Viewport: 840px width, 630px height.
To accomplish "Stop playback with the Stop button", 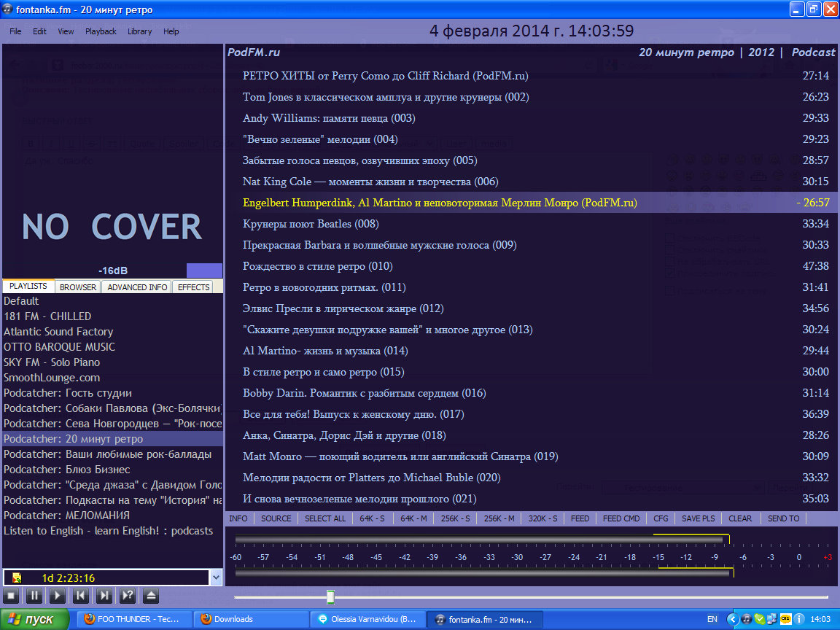I will click(x=11, y=596).
